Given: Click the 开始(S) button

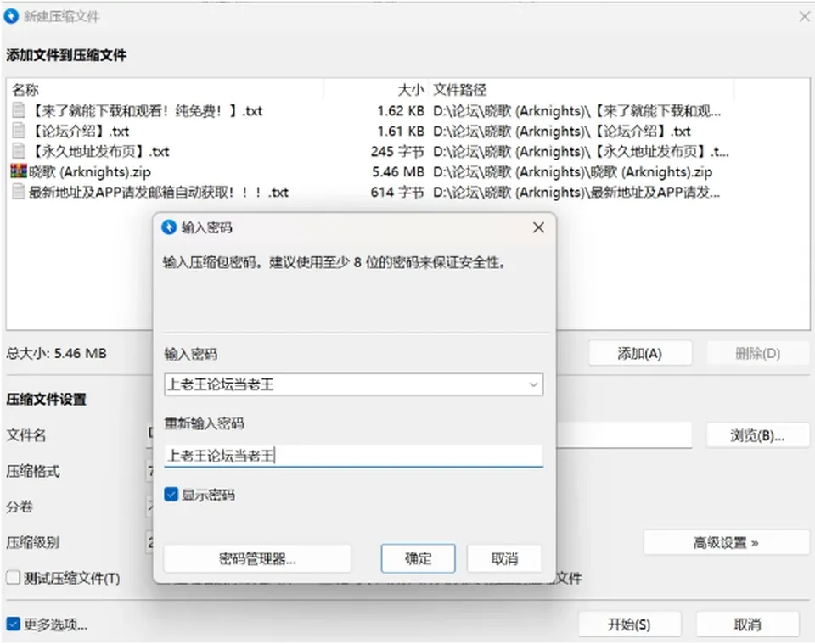Looking at the screenshot, I should (629, 624).
